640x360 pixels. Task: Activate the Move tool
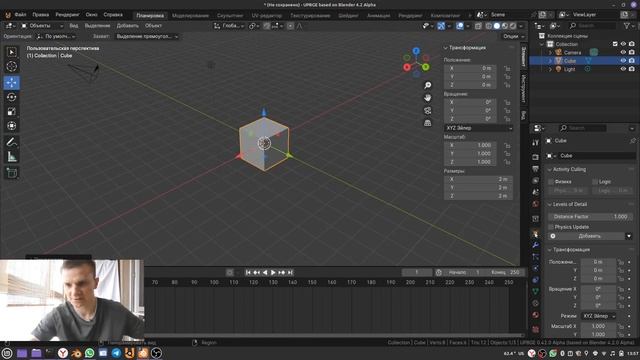(x=11, y=82)
